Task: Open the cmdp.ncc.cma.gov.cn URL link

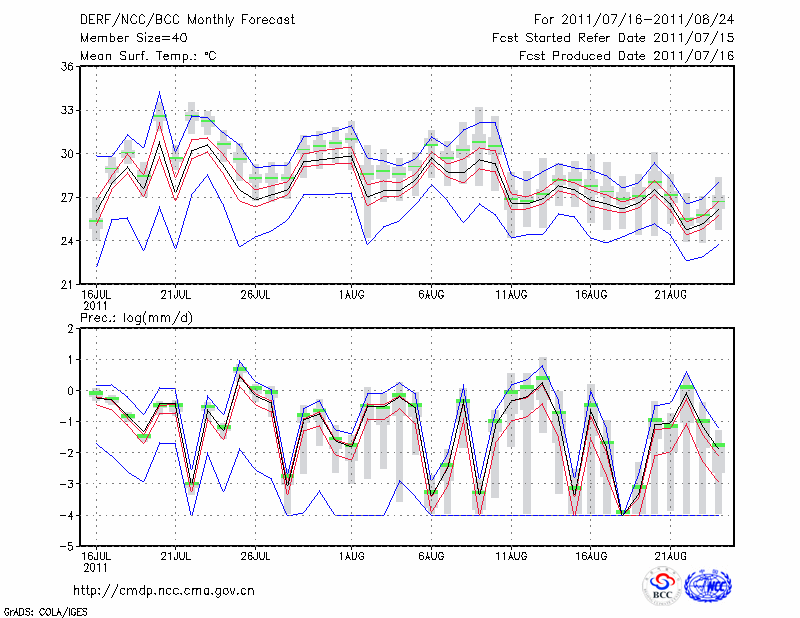Action: 164,590
